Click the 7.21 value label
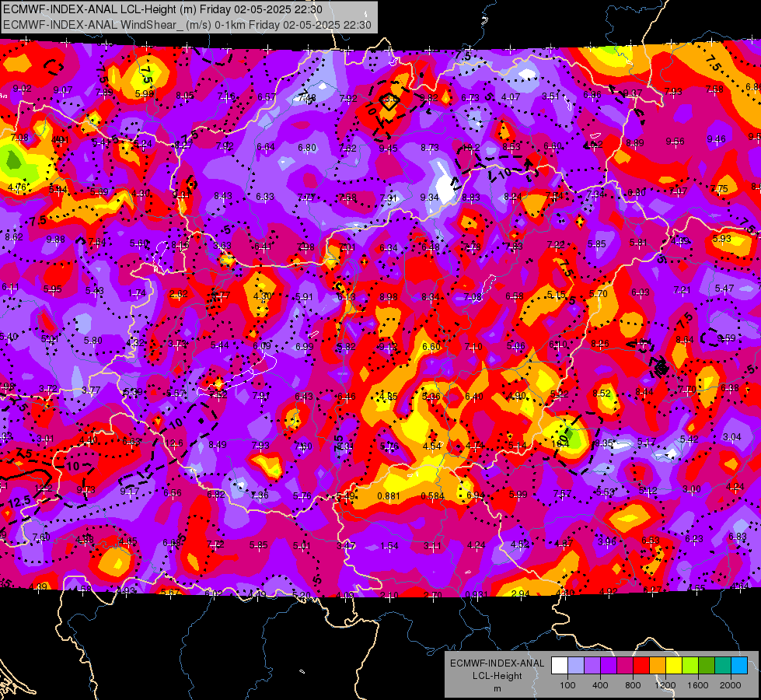Image resolution: width=761 pixels, height=700 pixels. 682,290
